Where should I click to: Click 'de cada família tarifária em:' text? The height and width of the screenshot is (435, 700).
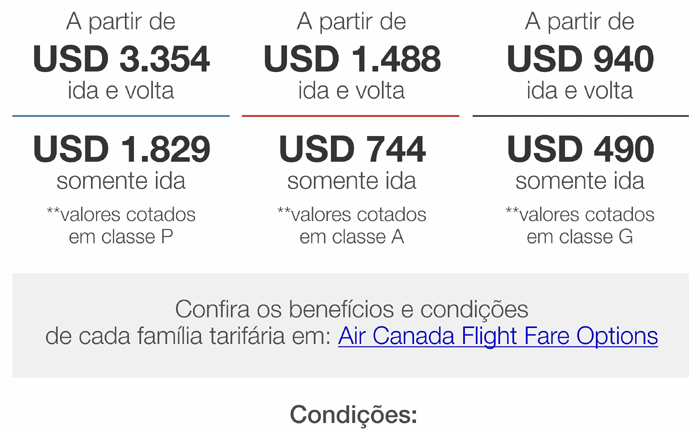click(x=188, y=336)
